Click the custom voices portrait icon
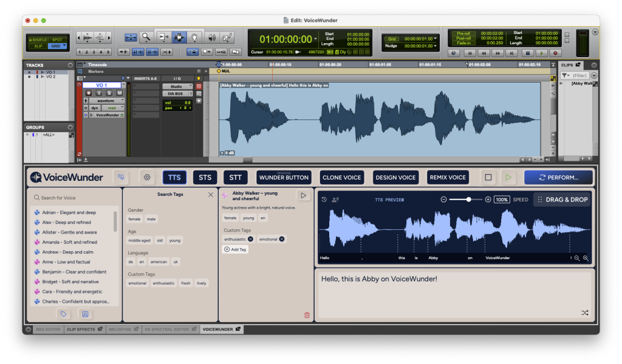622x364 pixels. click(85, 314)
